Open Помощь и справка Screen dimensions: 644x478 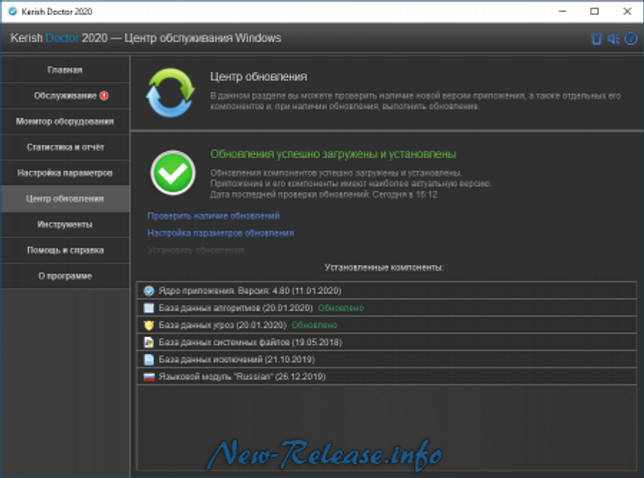click(65, 250)
